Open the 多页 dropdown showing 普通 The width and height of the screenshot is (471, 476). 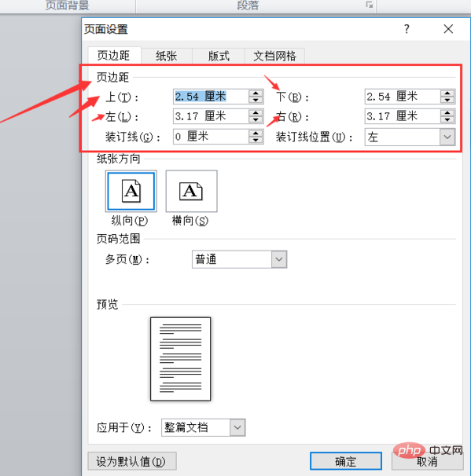[240, 259]
